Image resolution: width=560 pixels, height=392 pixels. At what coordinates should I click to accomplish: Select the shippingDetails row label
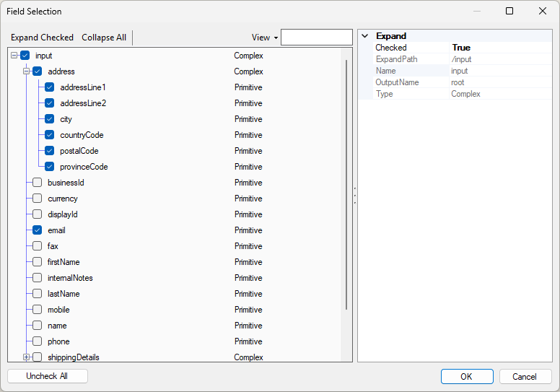(73, 357)
